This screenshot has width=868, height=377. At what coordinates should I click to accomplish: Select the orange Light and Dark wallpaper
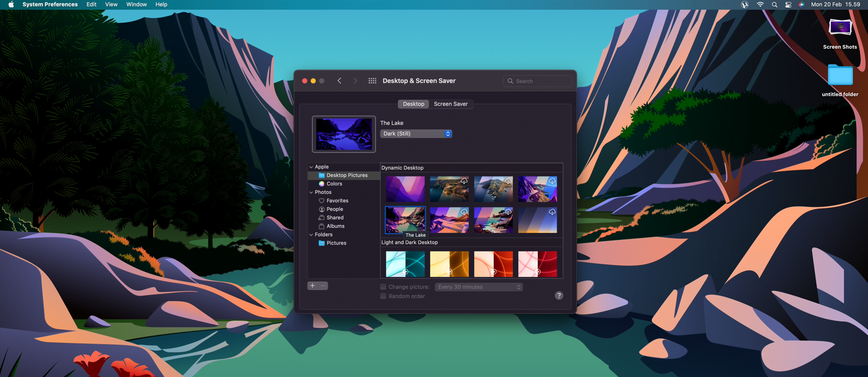(x=494, y=264)
